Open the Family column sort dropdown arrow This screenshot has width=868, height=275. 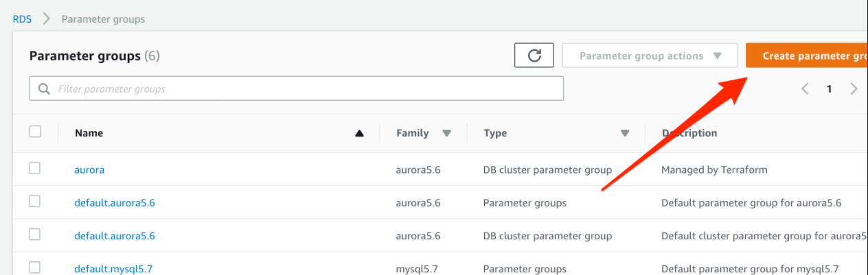(447, 134)
